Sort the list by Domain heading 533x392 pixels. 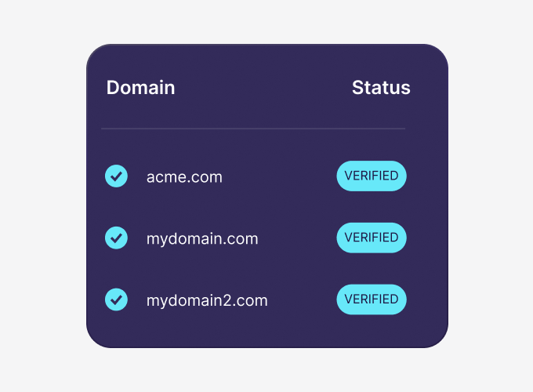coord(141,88)
